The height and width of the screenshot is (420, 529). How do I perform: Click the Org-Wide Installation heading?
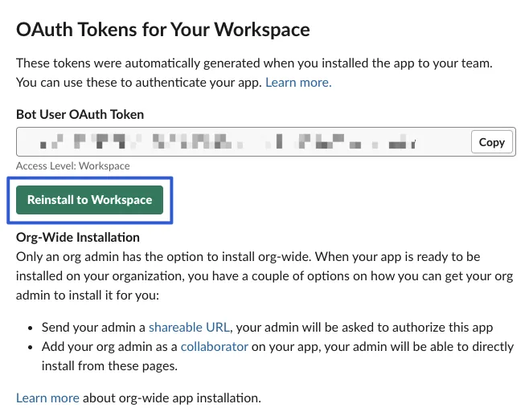point(78,237)
